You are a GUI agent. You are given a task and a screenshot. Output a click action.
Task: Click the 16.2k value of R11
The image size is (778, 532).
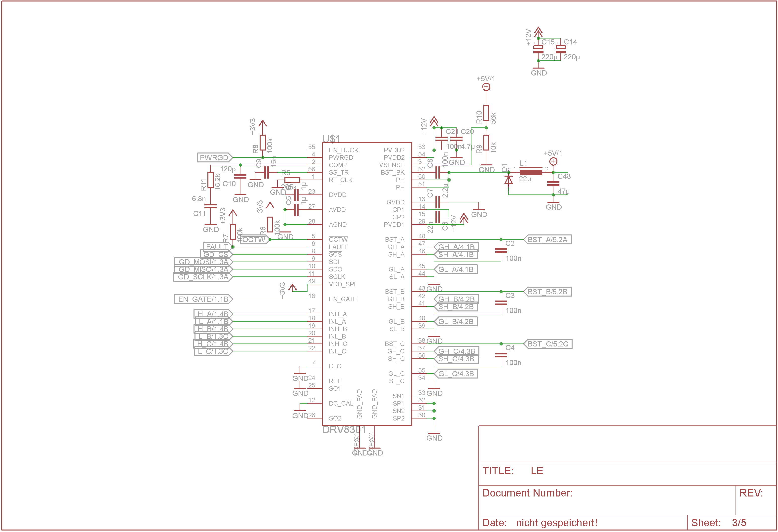coord(218,183)
